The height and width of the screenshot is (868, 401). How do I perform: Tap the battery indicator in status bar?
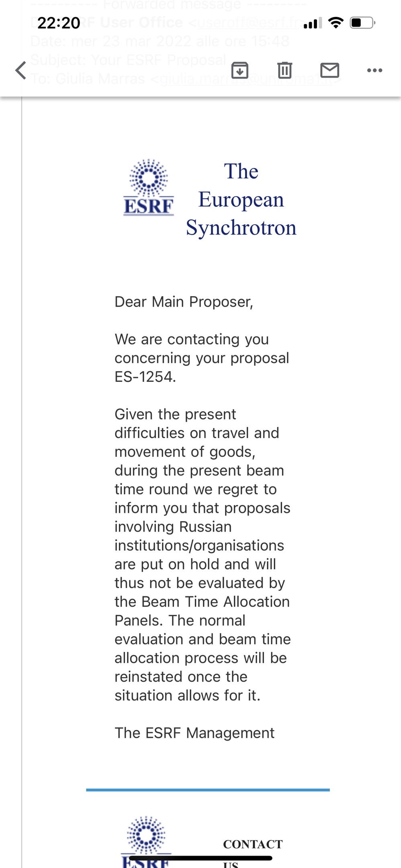point(362,23)
